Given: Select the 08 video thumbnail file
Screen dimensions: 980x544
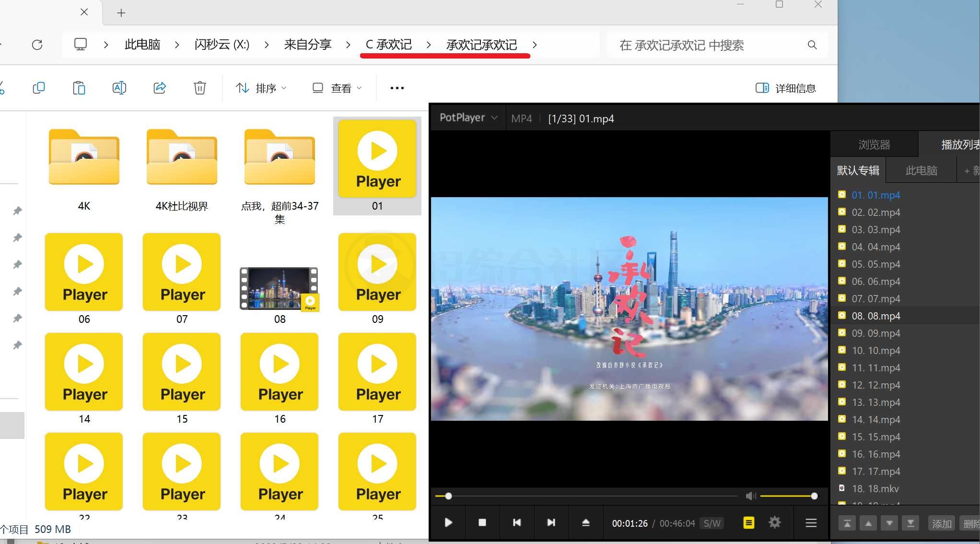Looking at the screenshot, I should coord(280,288).
